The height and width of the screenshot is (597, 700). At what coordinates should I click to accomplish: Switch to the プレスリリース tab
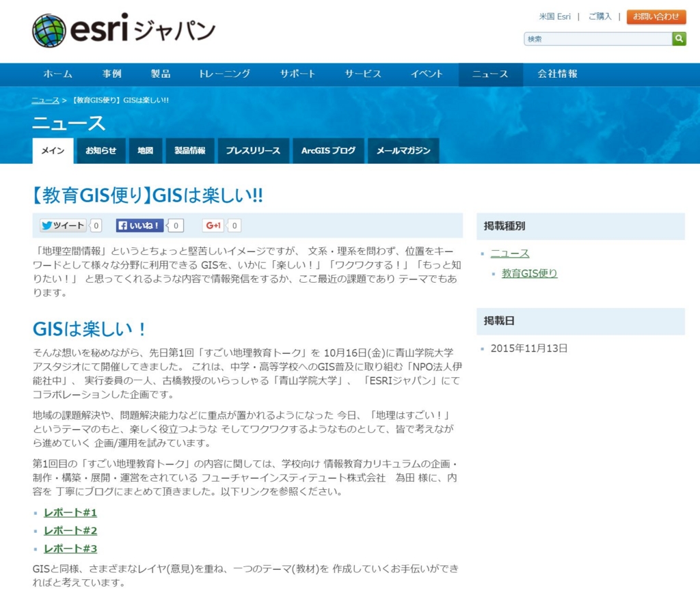[x=254, y=150]
